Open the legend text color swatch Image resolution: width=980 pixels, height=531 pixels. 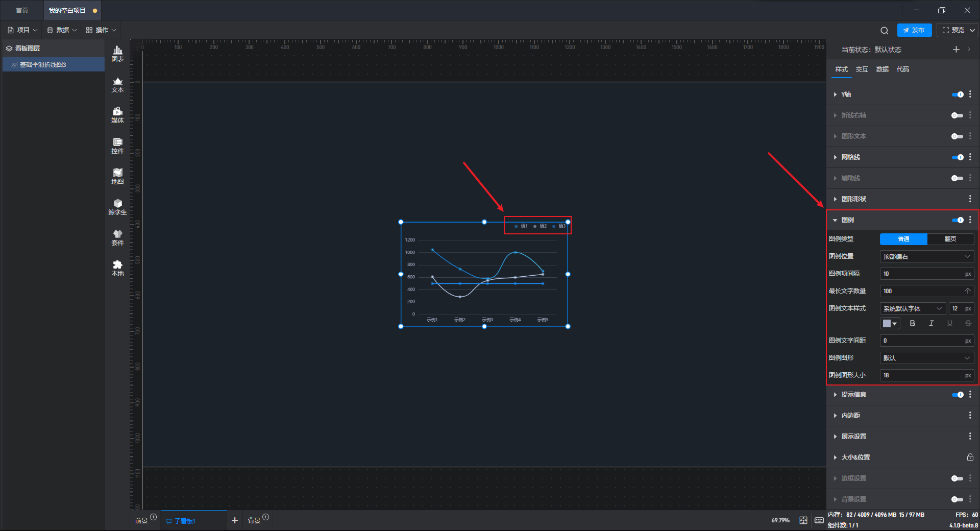[x=890, y=323]
